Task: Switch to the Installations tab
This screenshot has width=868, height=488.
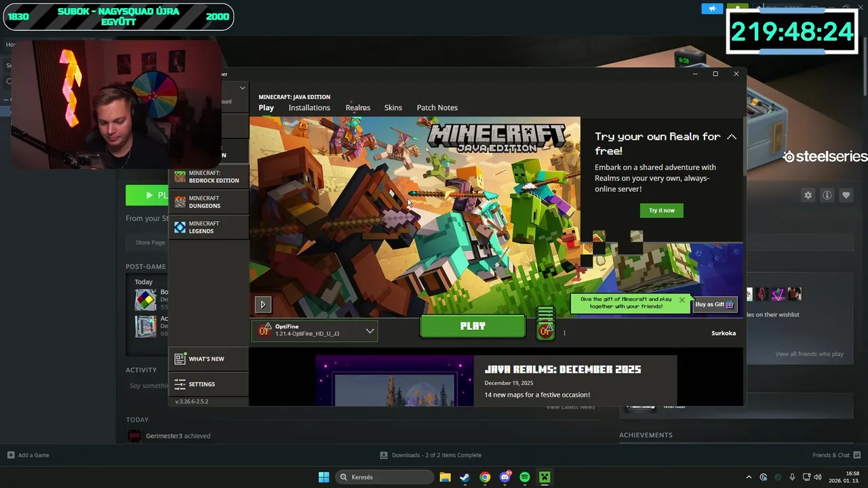Action: point(309,108)
